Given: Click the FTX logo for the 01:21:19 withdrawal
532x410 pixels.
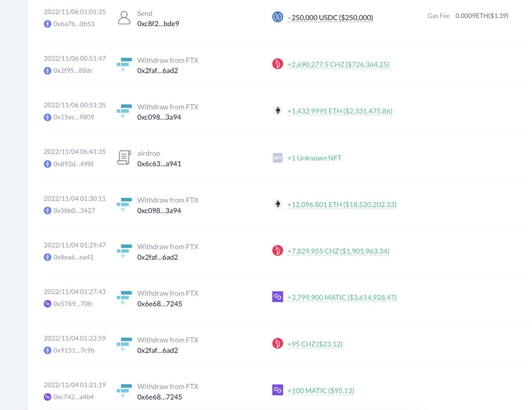Looking at the screenshot, I should click(124, 391).
